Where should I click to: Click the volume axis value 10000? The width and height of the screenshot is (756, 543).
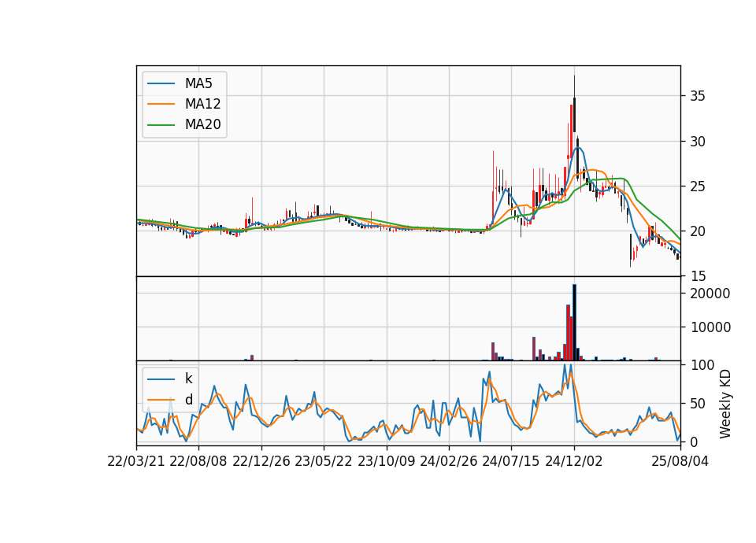(x=710, y=327)
